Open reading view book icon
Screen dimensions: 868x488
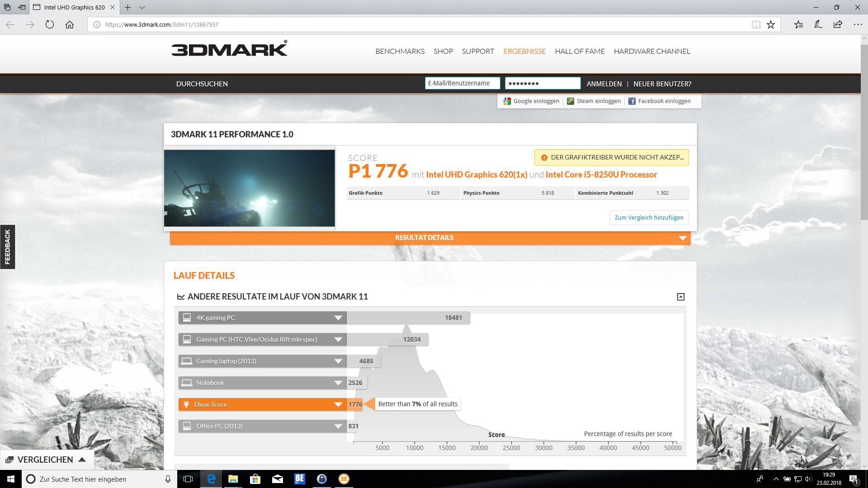pos(756,25)
